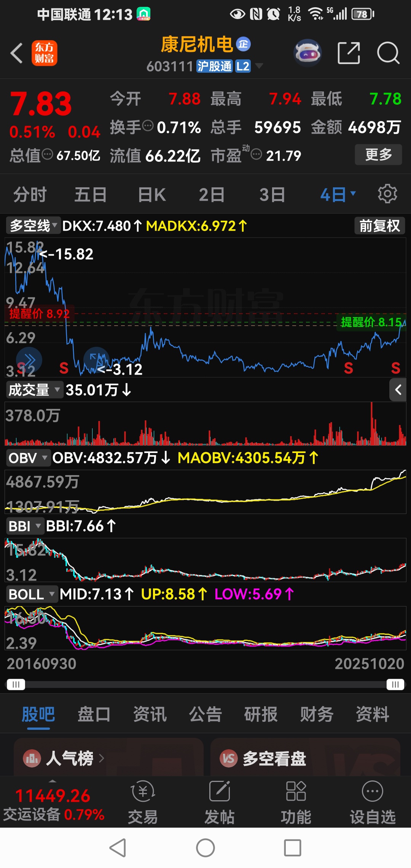Viewport: 411px width, 868px height.
Task: Open 功能 grid functions icon
Action: [x=296, y=791]
